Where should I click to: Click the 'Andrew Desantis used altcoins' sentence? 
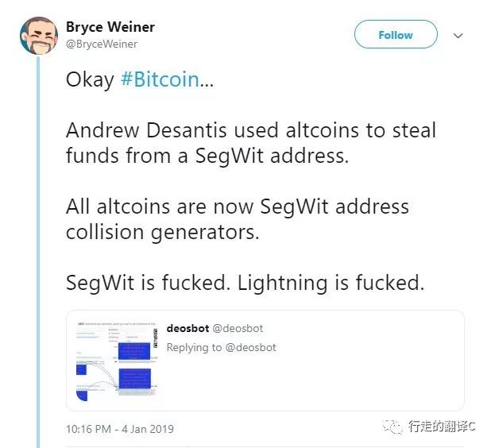point(251,143)
